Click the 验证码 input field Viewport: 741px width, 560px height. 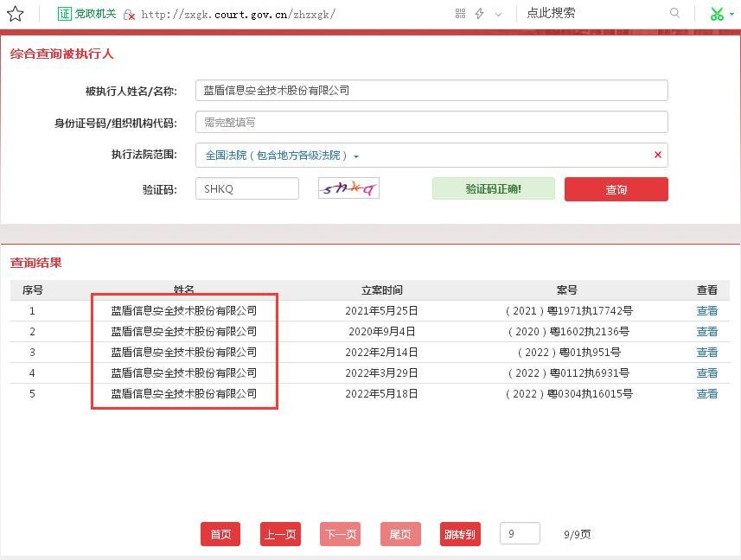click(247, 189)
